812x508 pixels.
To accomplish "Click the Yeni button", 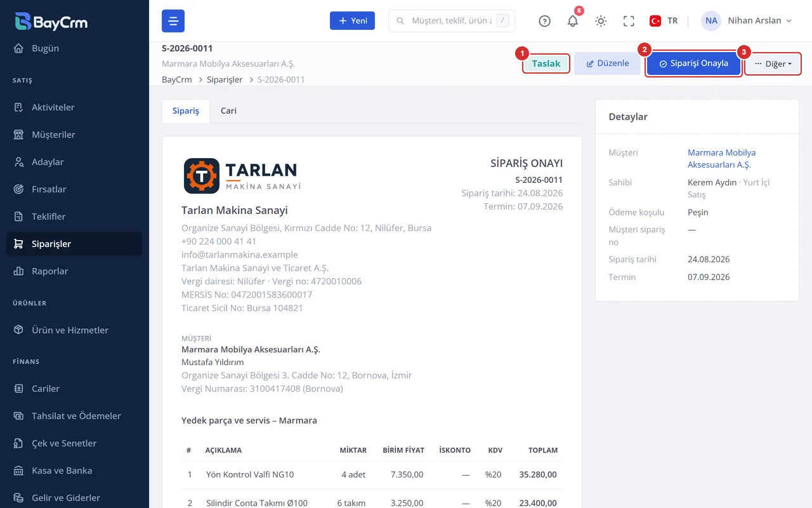I will click(352, 21).
